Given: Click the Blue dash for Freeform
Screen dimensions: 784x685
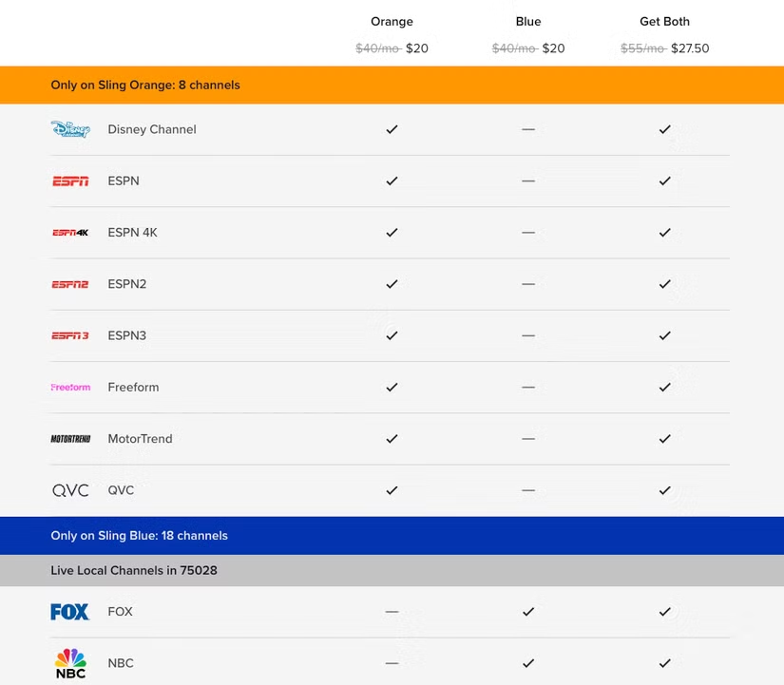Looking at the screenshot, I should (528, 387).
